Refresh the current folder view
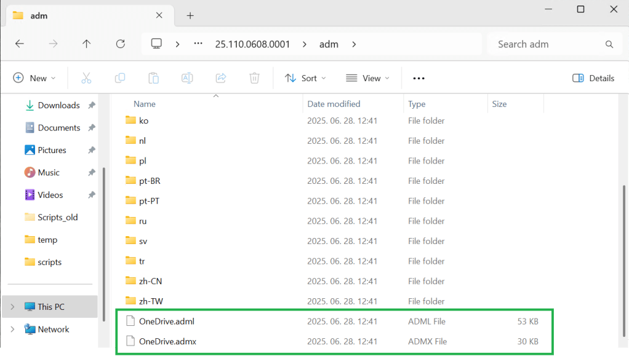Screen dimensions: 629x364 [121, 44]
